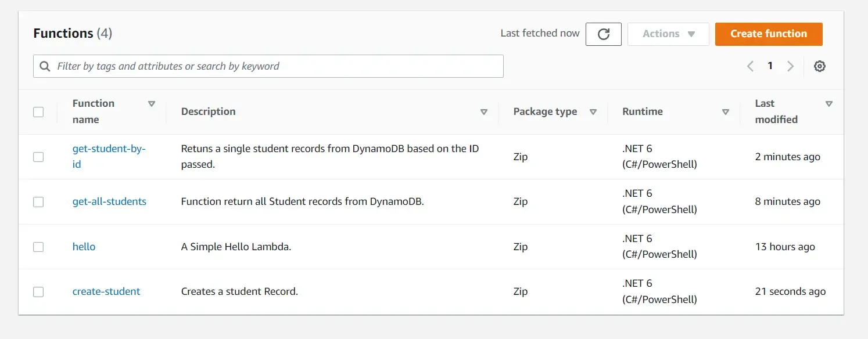Select the get-student-by-id function checkbox
This screenshot has width=868, height=339.
[38, 157]
